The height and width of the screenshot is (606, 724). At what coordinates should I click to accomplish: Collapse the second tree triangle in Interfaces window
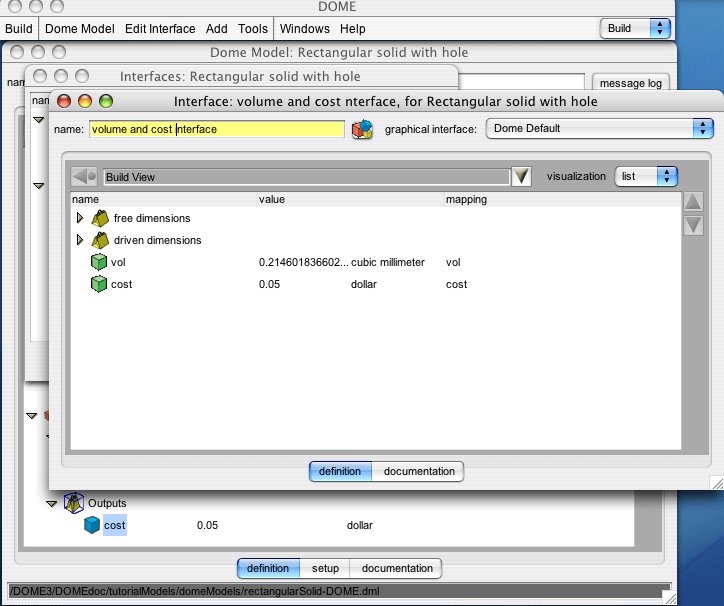(x=39, y=186)
